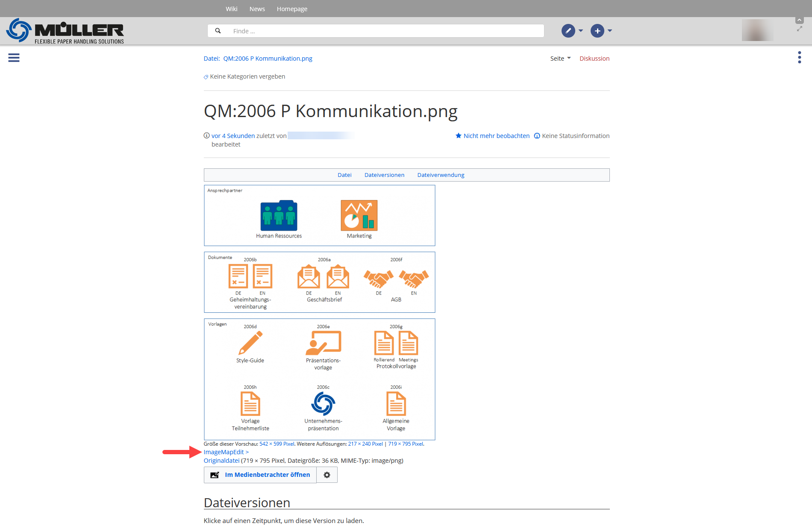Click the blue plus create icon
Image resolution: width=812 pixels, height=526 pixels.
tap(597, 31)
